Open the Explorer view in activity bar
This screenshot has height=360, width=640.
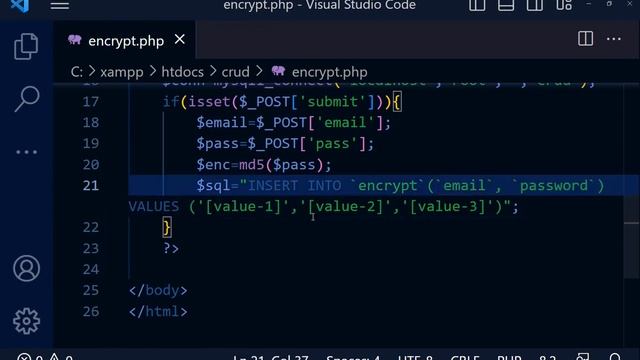(x=26, y=47)
